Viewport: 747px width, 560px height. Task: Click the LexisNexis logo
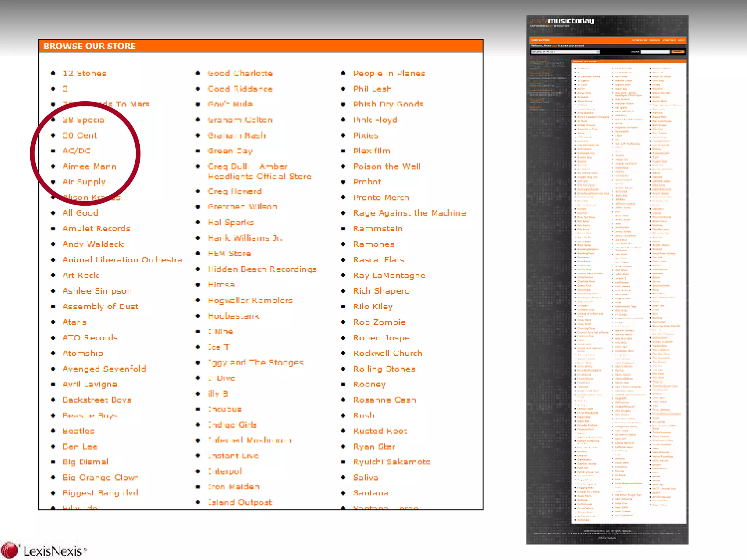pos(44,550)
